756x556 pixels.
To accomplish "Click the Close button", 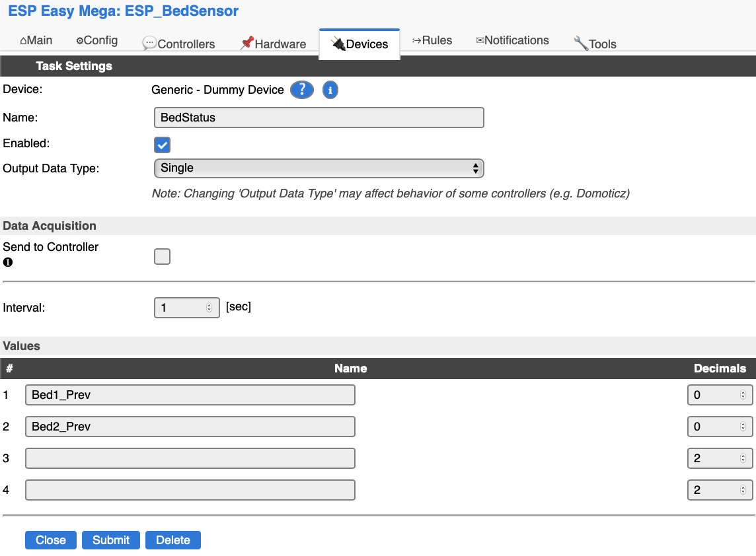I will coord(51,540).
